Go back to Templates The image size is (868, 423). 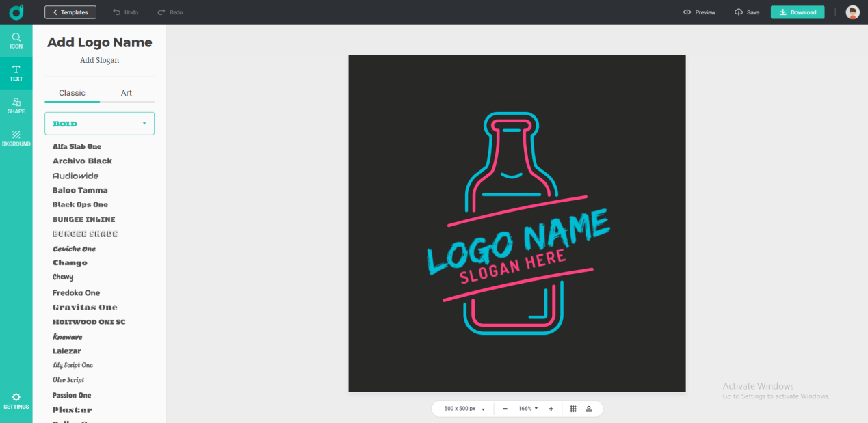[x=70, y=12]
